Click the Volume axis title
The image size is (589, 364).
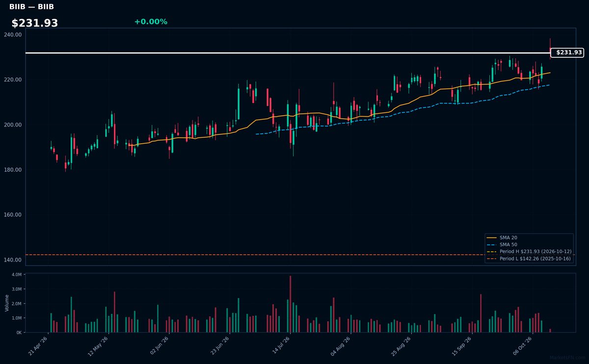(7, 303)
